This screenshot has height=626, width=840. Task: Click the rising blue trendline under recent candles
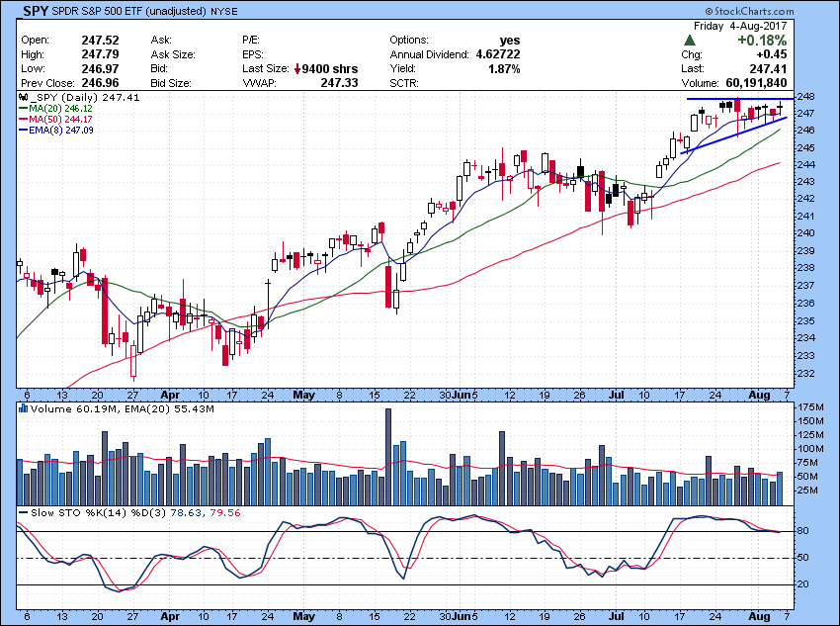(733, 135)
